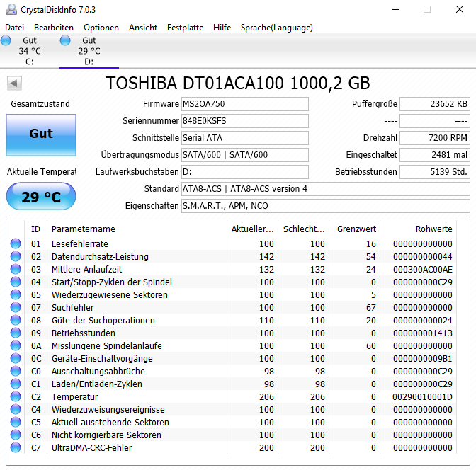Click the Schlecht... column header
The image size is (476, 470).
click(x=304, y=229)
